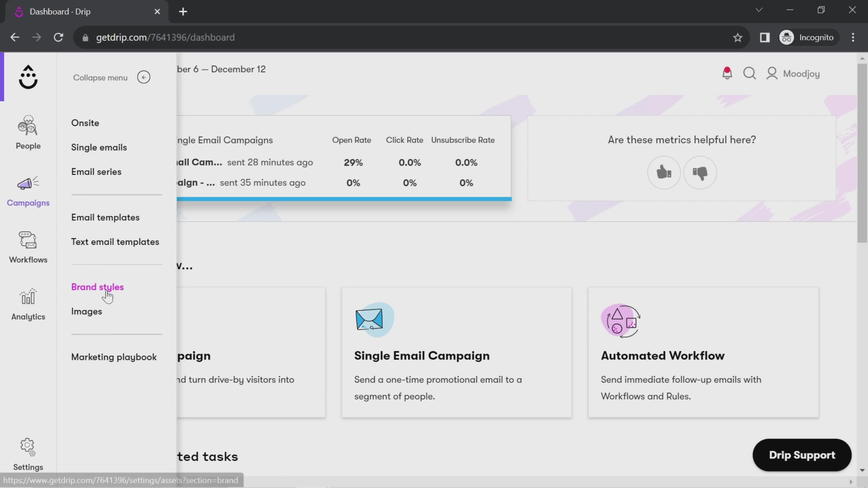Open Single emails submenu item
This screenshot has height=488, width=868.
99,147
